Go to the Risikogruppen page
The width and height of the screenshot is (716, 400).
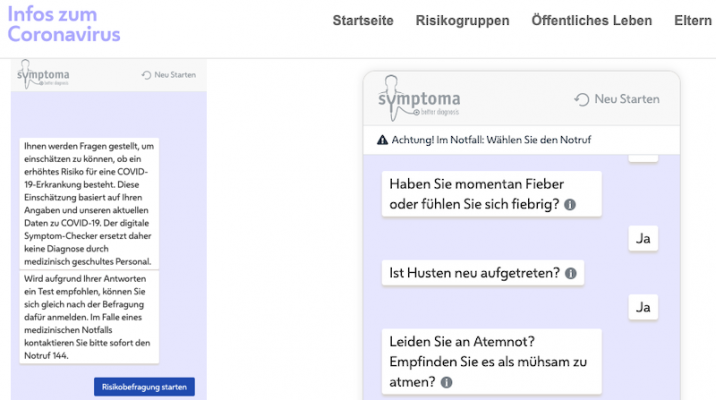[x=462, y=21]
